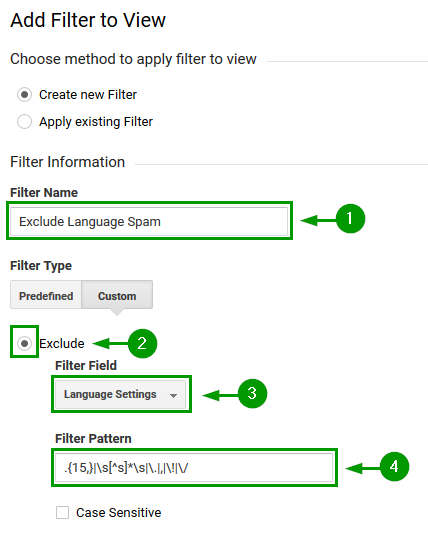The width and height of the screenshot is (428, 539).
Task: Switch to the Custom filter type tab
Action: (x=117, y=295)
